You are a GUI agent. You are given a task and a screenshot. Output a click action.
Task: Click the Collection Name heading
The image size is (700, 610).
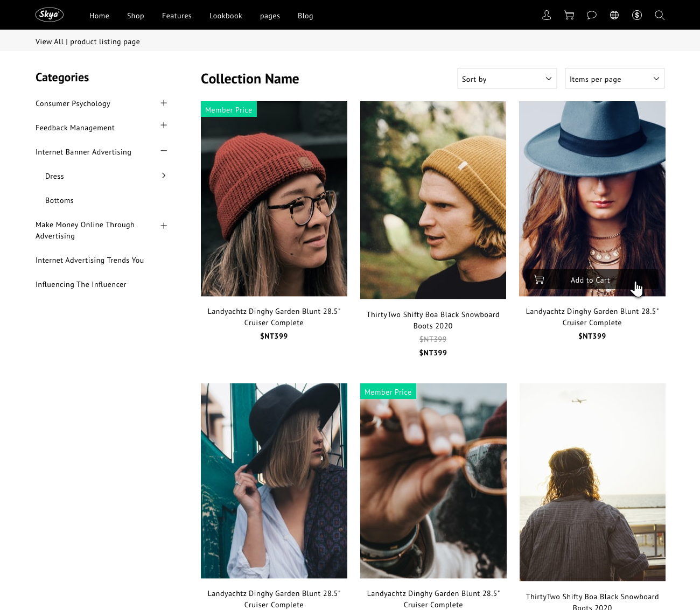click(x=250, y=79)
